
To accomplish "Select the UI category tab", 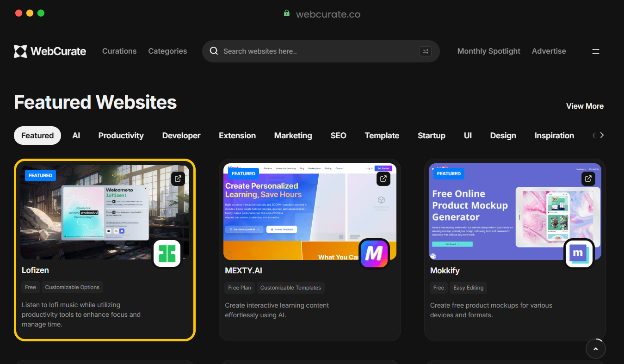I will pyautogui.click(x=468, y=136).
